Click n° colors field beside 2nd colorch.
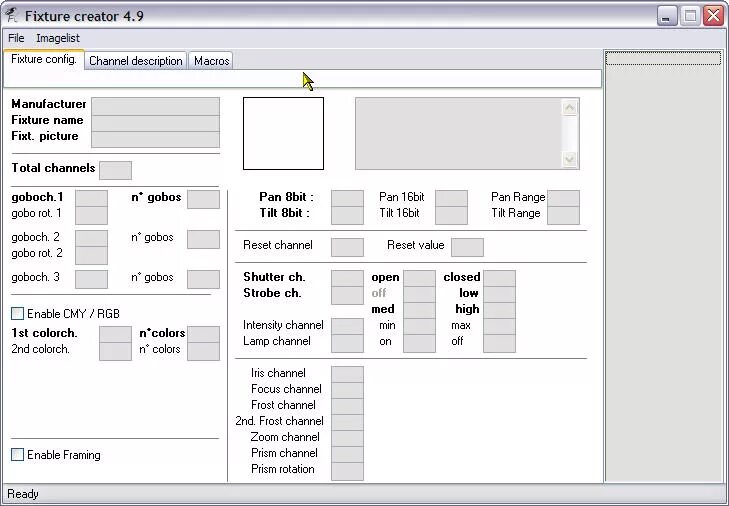Screen dimensions: 729x506 click(x=203, y=352)
